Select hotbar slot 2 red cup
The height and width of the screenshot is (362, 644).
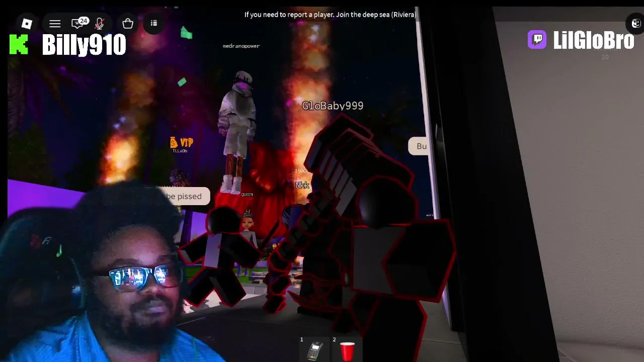[x=347, y=350]
